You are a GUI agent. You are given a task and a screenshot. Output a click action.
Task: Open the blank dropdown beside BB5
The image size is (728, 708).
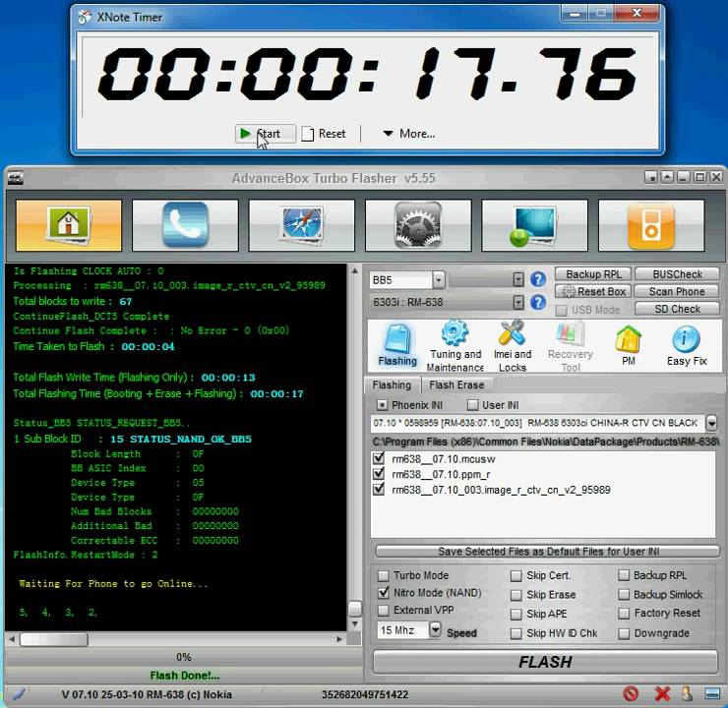click(x=518, y=279)
